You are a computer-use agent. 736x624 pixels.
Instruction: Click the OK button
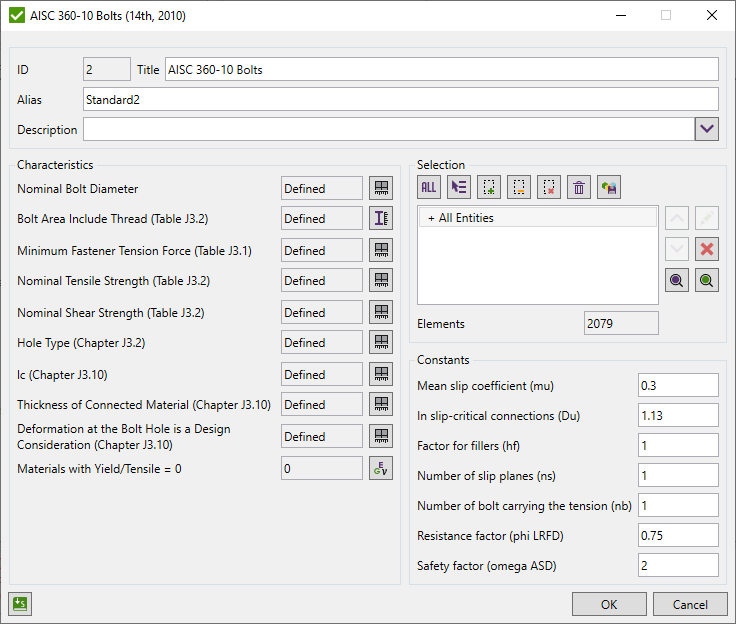pos(609,604)
